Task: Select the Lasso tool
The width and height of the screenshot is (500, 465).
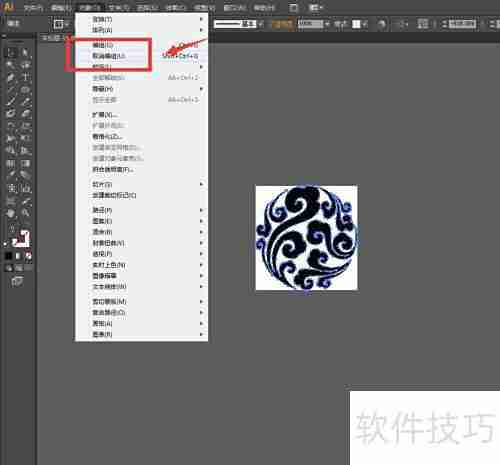Action: [25, 65]
